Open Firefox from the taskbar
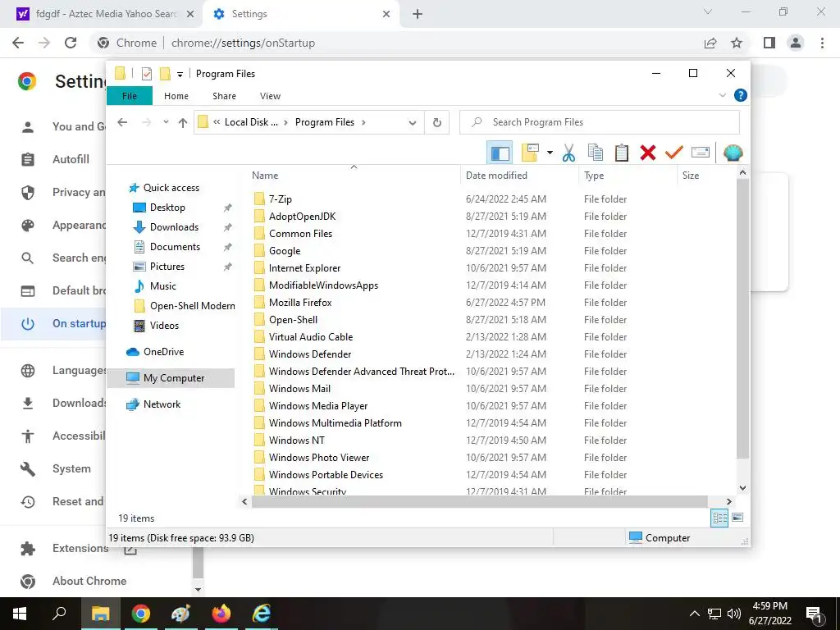The image size is (840, 630). 220,614
